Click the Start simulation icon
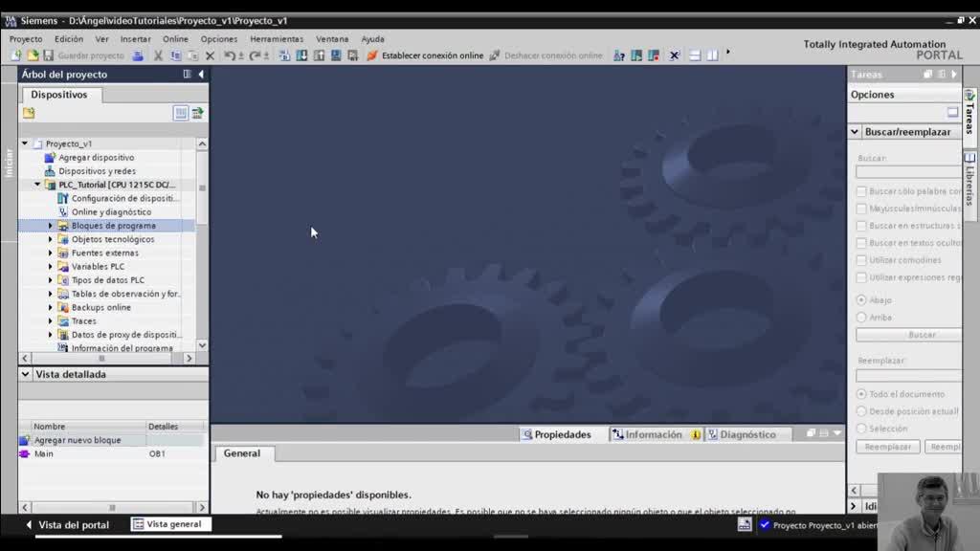 [336, 55]
